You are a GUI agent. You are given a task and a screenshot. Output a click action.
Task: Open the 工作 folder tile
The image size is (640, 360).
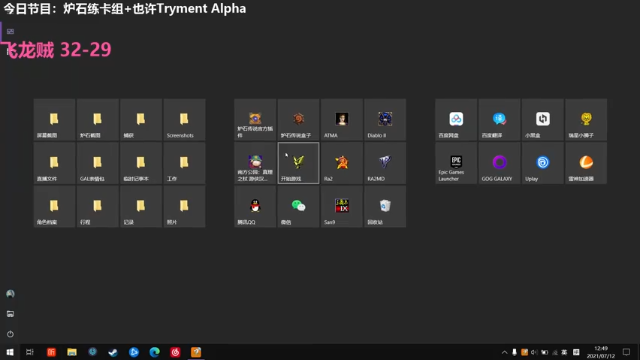[x=184, y=163]
